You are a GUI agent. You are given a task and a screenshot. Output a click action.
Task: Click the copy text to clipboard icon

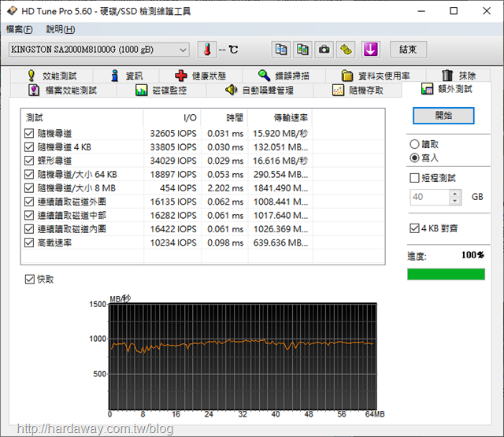pos(281,50)
